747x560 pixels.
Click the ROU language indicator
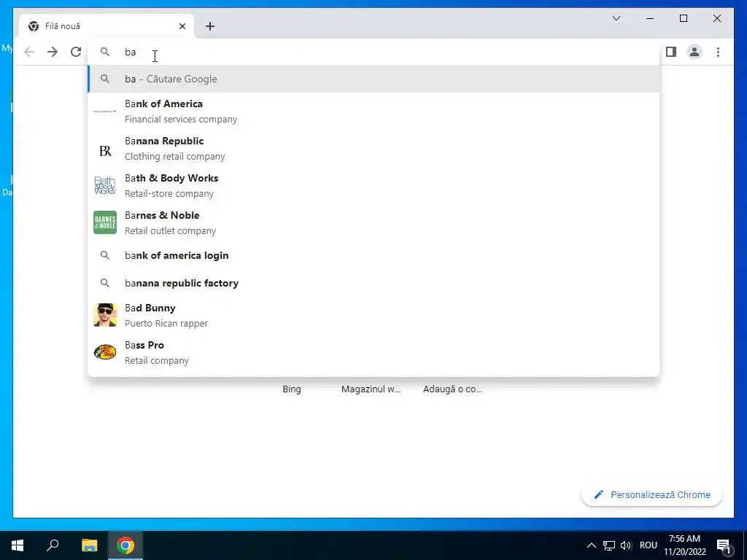pos(649,545)
